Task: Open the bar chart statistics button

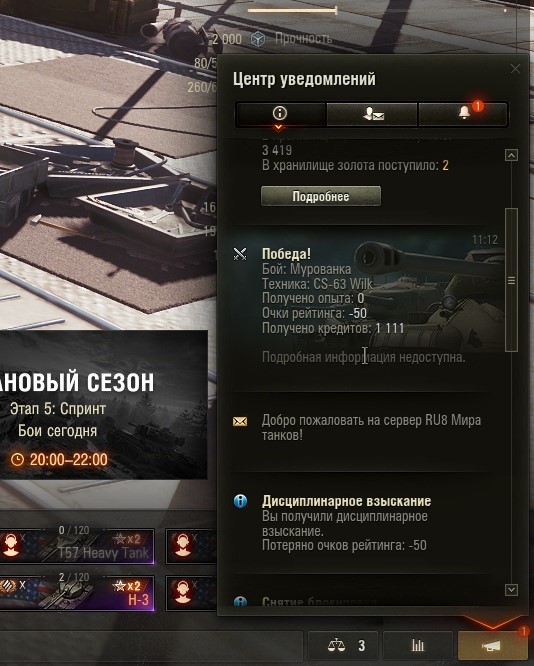Action: [x=418, y=646]
